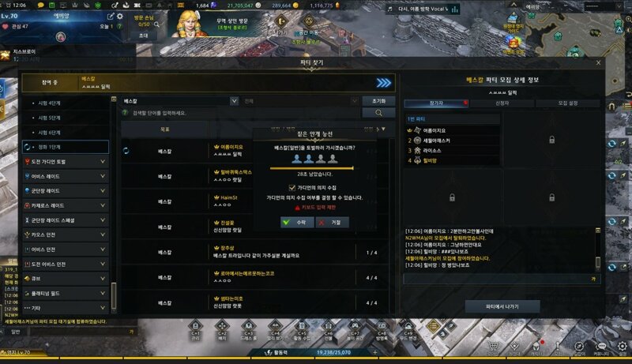Image resolution: width=632 pixels, height=364 pixels.
Task: Click the party chat message input field
Action: [x=498, y=279]
